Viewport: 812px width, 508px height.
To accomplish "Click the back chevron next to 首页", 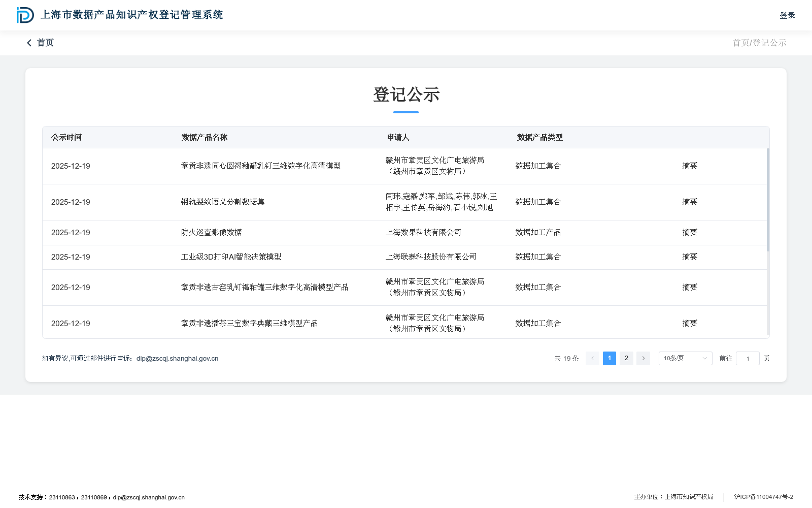I will coord(29,43).
